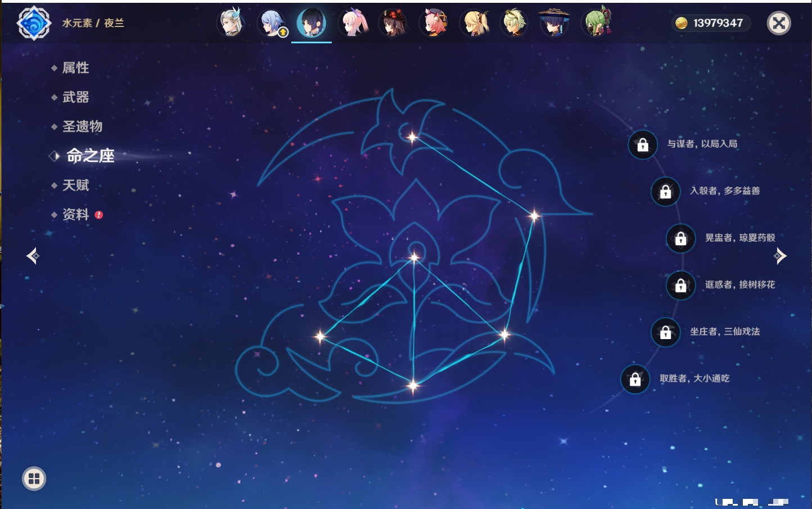The height and width of the screenshot is (509, 812).
Task: Click the red alert badge beside 资料
Action: [99, 215]
